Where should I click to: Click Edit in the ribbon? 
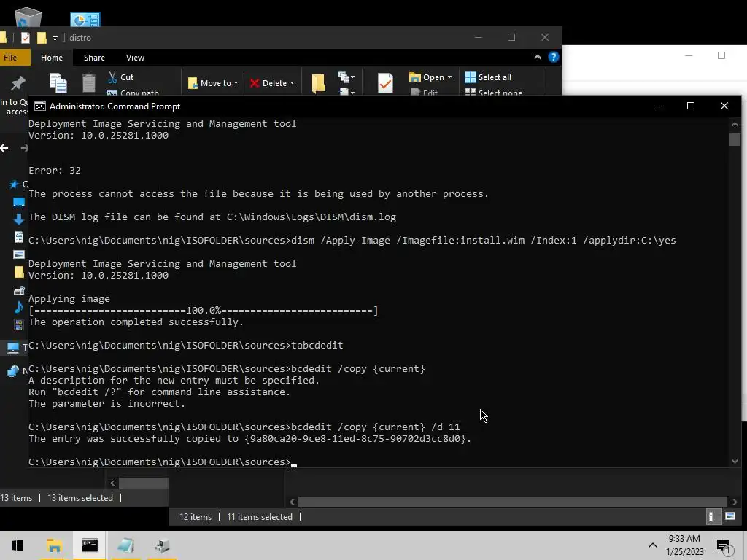pos(424,93)
